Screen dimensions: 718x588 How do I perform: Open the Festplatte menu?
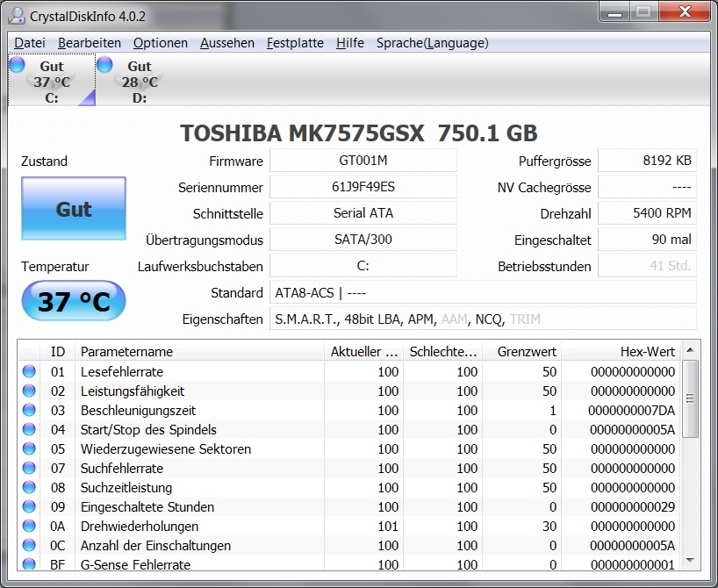[x=295, y=43]
